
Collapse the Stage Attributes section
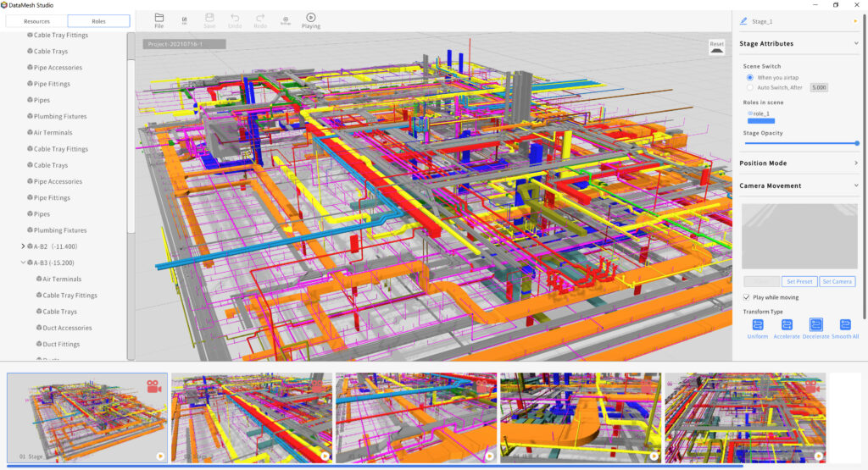pos(856,43)
